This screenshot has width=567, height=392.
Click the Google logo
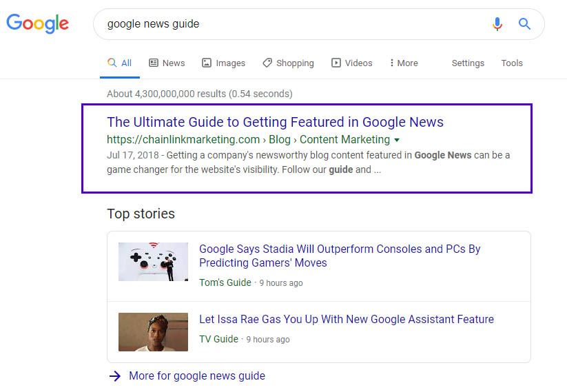[x=38, y=23]
